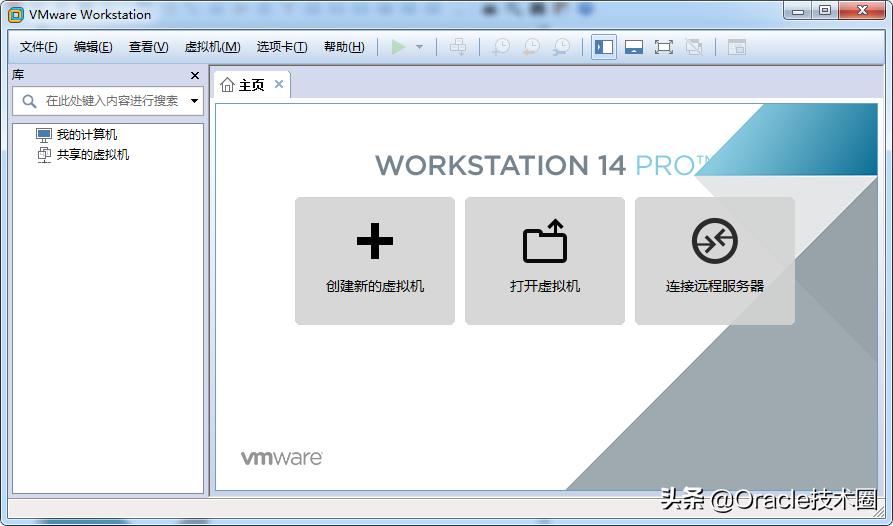This screenshot has width=893, height=526.
Task: Minimize the VMware Workstation window
Action: (798, 10)
